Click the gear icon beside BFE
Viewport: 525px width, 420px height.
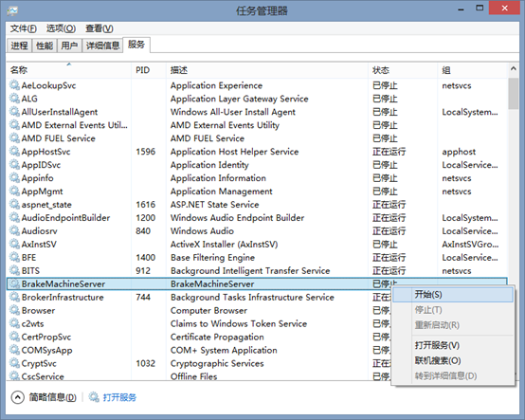[14, 257]
